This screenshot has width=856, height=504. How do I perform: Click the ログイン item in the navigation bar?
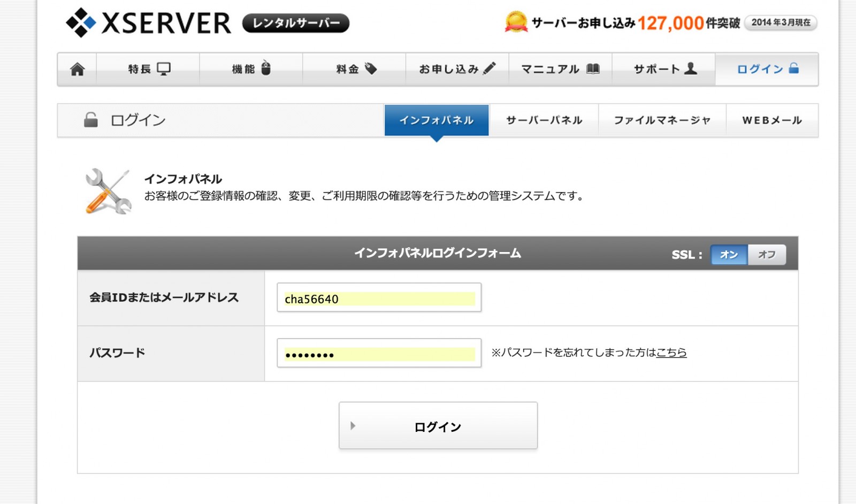767,69
